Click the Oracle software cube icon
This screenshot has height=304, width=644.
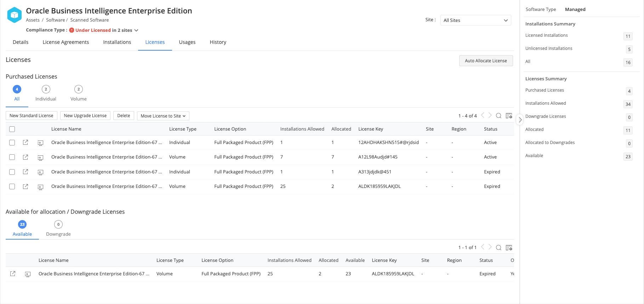[15, 15]
